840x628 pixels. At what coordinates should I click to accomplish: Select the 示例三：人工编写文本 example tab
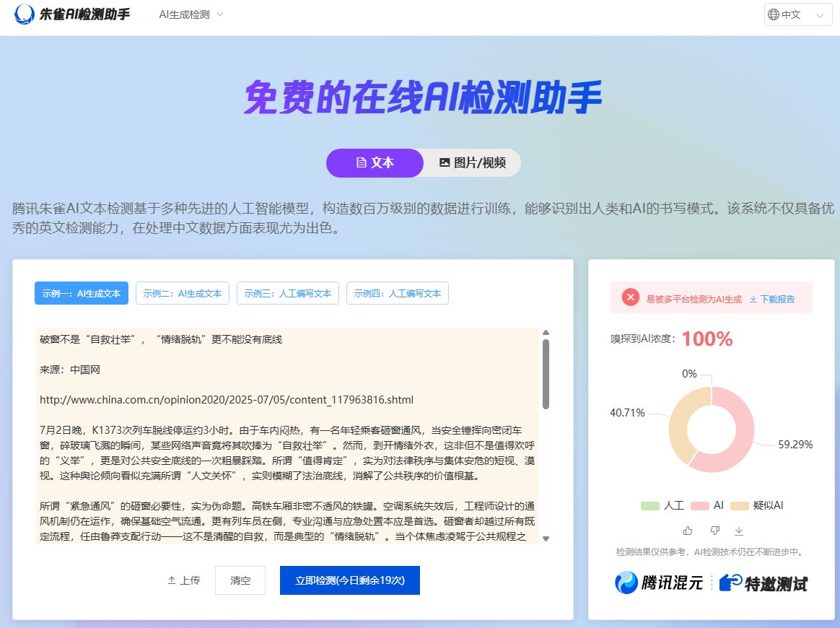coord(287,293)
